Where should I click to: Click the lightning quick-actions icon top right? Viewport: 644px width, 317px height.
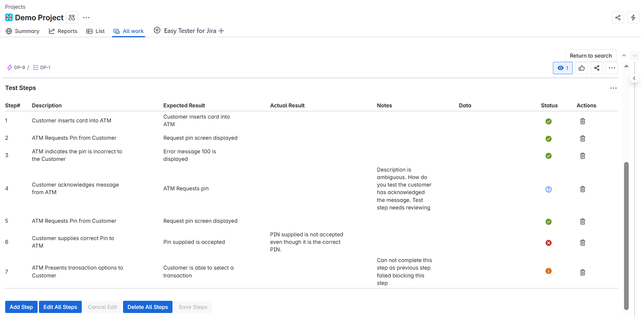coord(633,17)
